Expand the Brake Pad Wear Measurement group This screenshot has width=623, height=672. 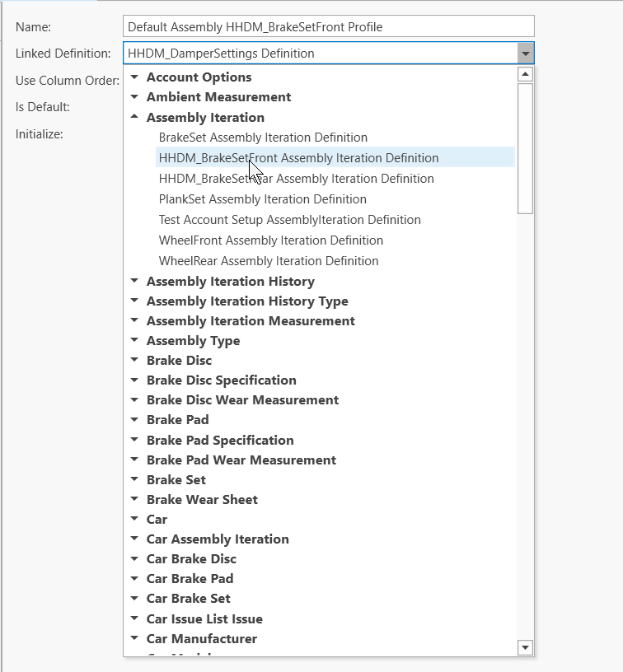(135, 460)
